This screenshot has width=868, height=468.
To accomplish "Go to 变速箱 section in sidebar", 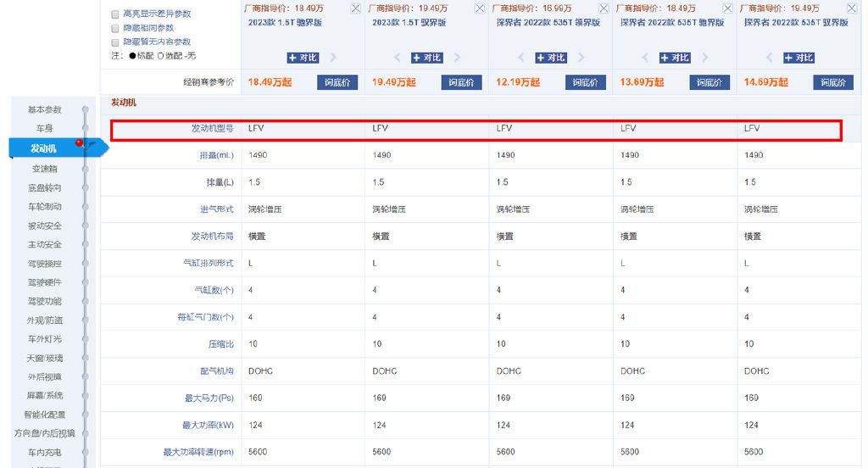I will click(x=45, y=169).
